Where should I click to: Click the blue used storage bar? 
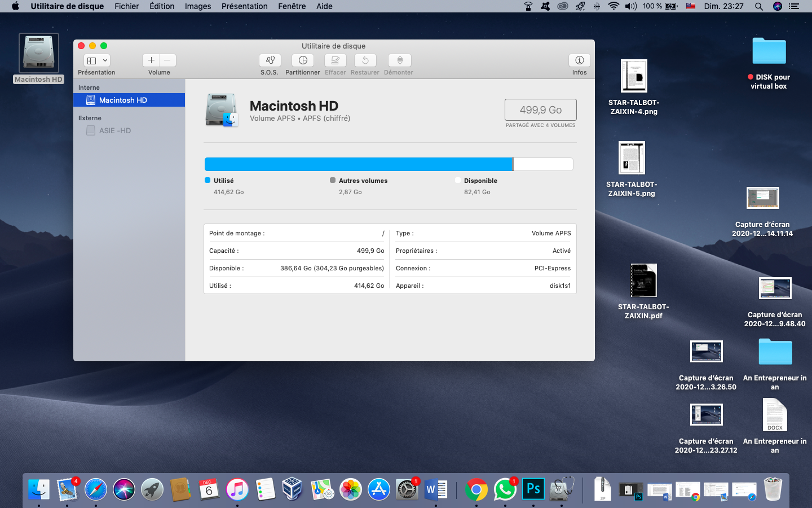tap(359, 164)
